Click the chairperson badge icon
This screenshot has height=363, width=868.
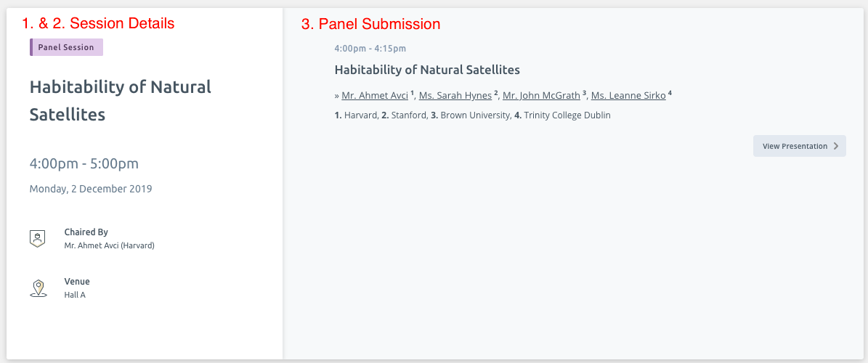pos(37,239)
